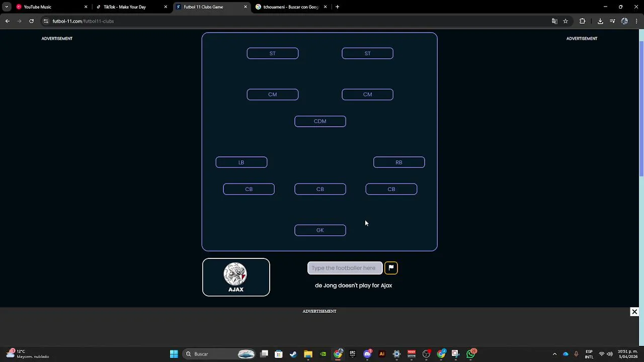Image resolution: width=644 pixels, height=362 pixels.
Task: Open the translate page icon
Action: tap(554, 21)
